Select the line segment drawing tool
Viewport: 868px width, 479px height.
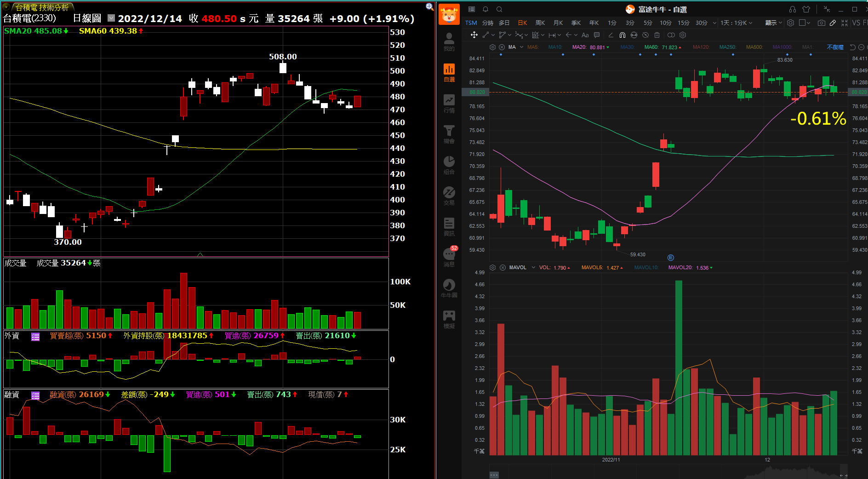(485, 35)
